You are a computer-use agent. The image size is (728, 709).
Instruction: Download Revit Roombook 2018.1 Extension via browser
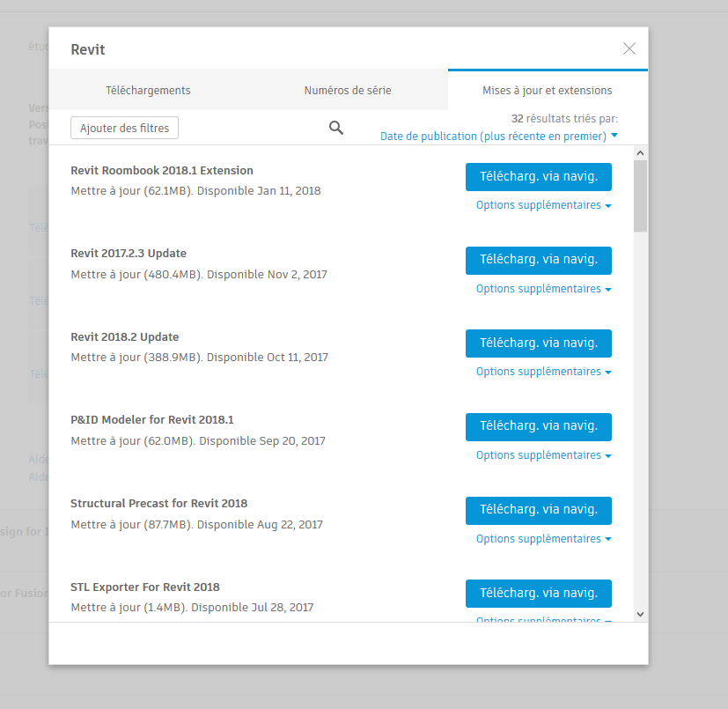(538, 177)
